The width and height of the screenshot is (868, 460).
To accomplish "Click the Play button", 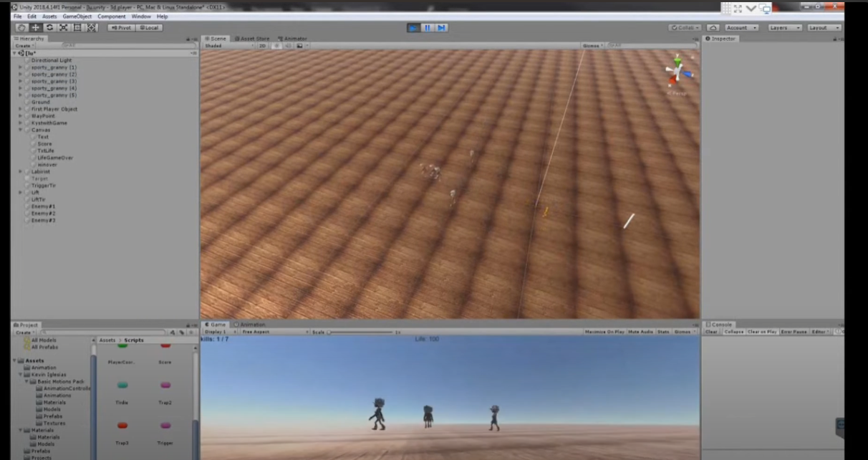I will 414,28.
